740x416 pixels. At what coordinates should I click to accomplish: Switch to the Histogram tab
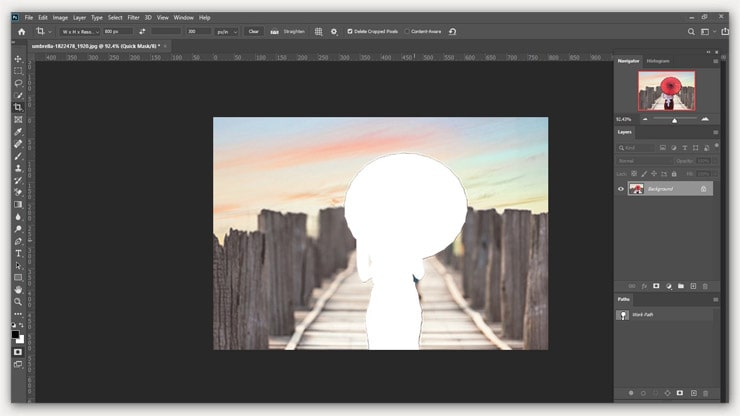[x=658, y=61]
